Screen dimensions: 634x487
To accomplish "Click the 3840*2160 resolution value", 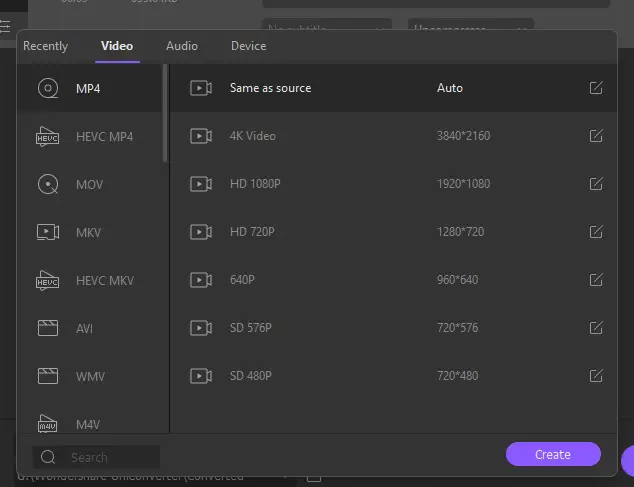I will click(x=463, y=136).
